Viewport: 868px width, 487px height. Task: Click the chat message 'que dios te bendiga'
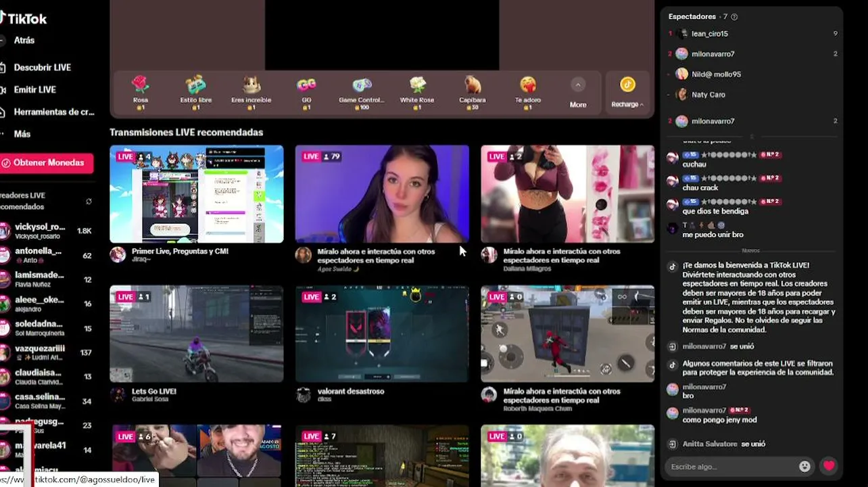pyautogui.click(x=715, y=211)
